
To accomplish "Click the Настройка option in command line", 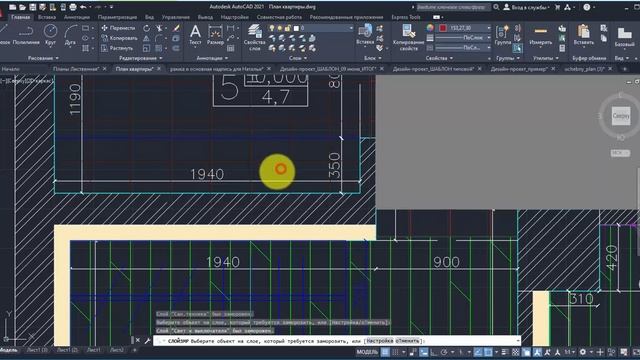I will 380,341.
